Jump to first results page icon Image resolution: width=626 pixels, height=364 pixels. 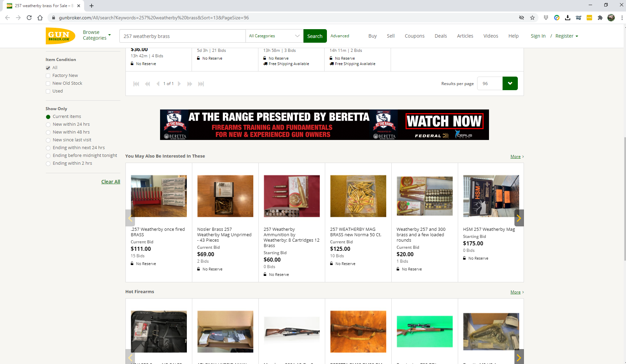tap(136, 84)
